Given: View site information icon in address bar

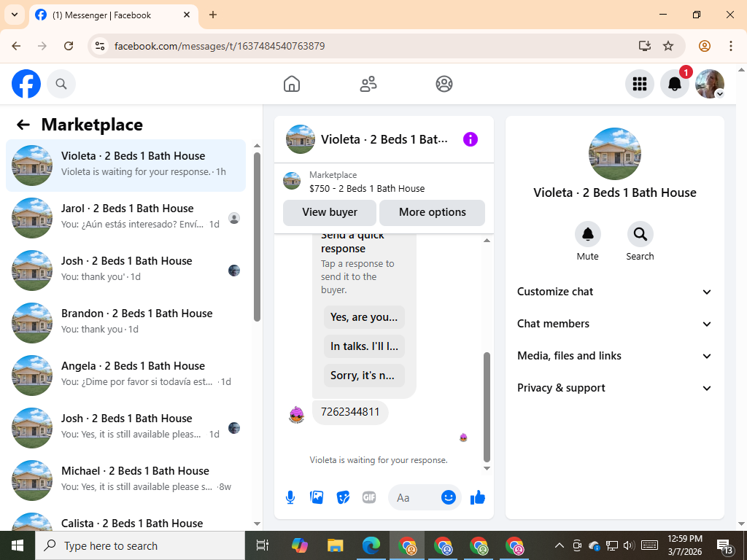Looking at the screenshot, I should click(x=99, y=46).
